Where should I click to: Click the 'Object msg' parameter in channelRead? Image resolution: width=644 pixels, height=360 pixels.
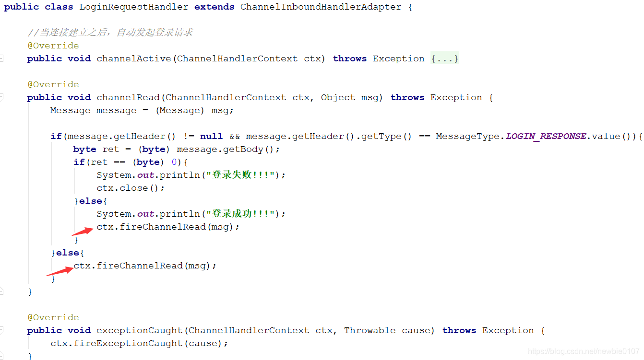tap(350, 97)
